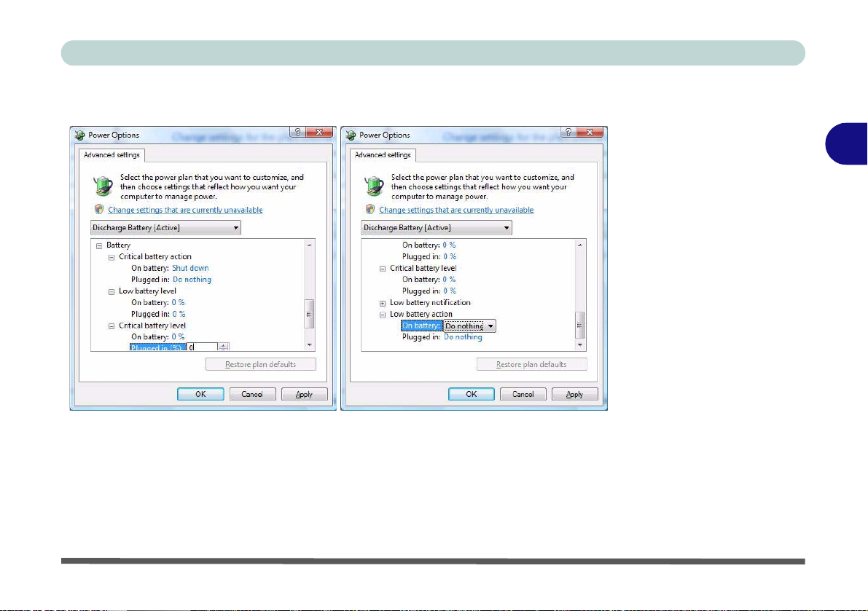Click the scroll up arrow in right settings list
This screenshot has height=611, width=868.
(580, 245)
